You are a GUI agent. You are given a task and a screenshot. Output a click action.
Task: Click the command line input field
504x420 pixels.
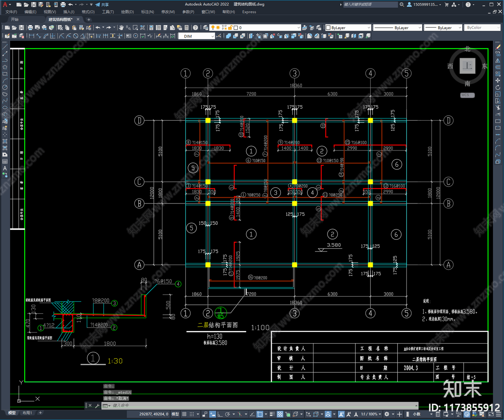265,406
